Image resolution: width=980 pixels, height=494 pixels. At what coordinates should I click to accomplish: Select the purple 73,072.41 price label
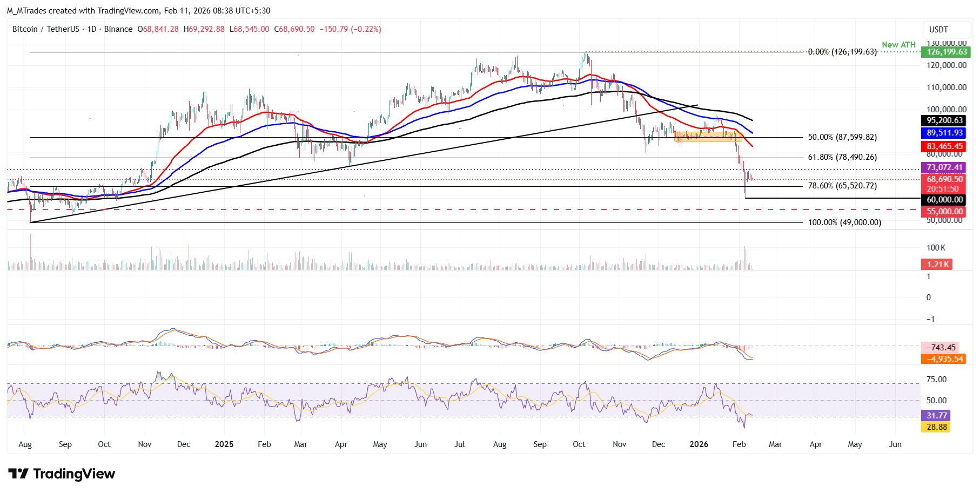(943, 168)
